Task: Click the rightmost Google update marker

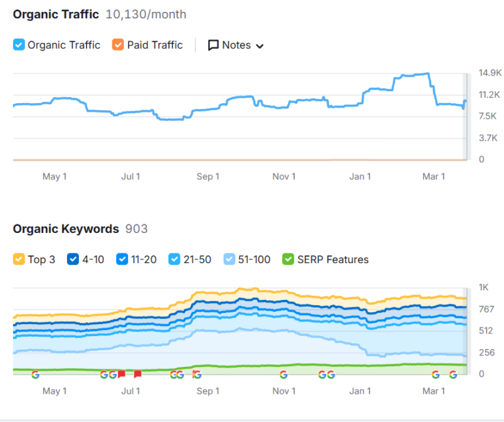Action: [453, 374]
